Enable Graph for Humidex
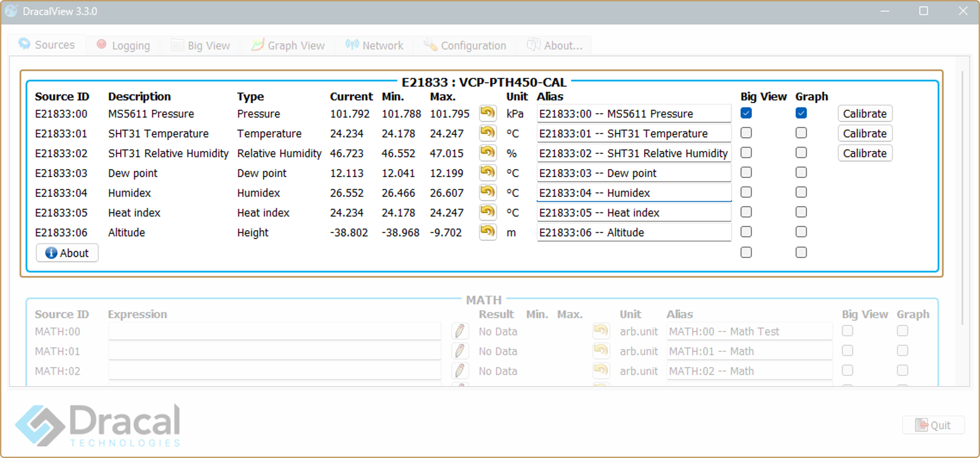The image size is (980, 458). point(801,192)
